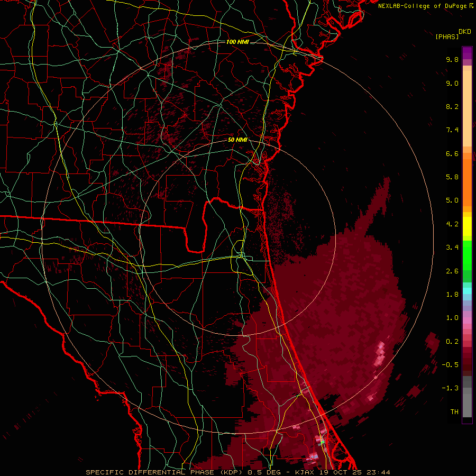476x476 pixels.
Task: Click the -0.5 value on the color scale
Action: click(450, 365)
